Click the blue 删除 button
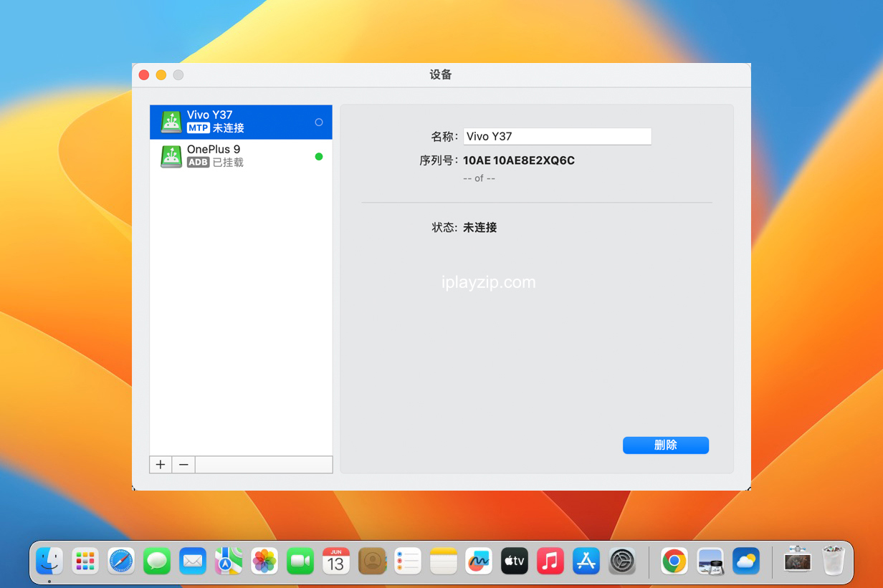This screenshot has height=588, width=883. click(x=666, y=445)
